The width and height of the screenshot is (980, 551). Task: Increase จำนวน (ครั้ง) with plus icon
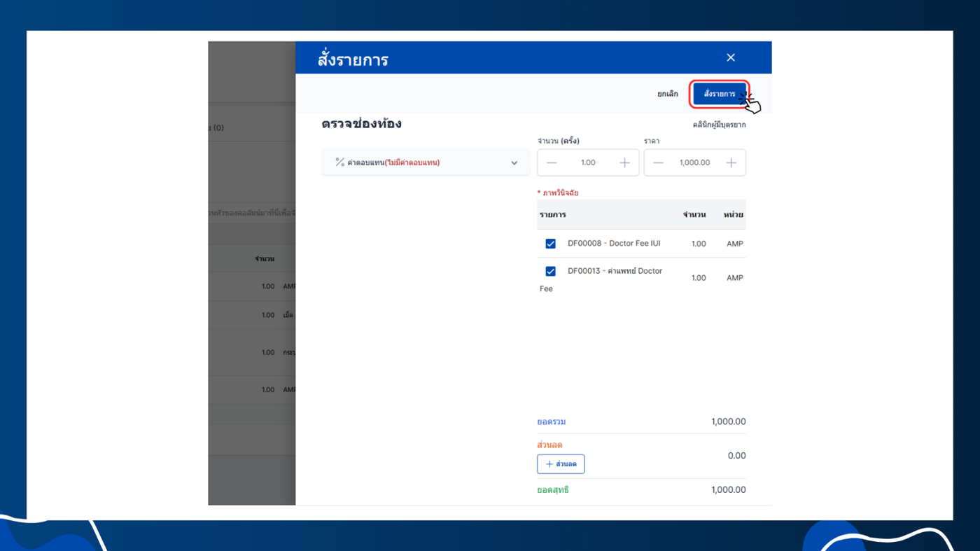[x=624, y=162]
